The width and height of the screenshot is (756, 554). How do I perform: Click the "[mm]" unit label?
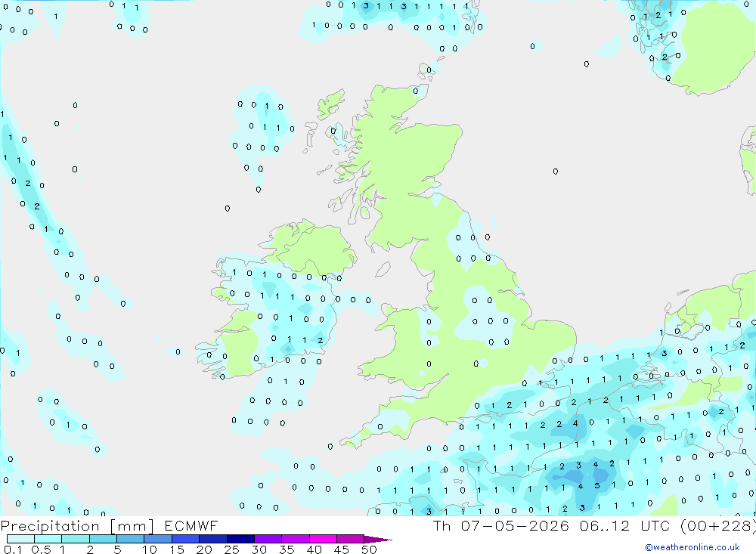[132, 526]
